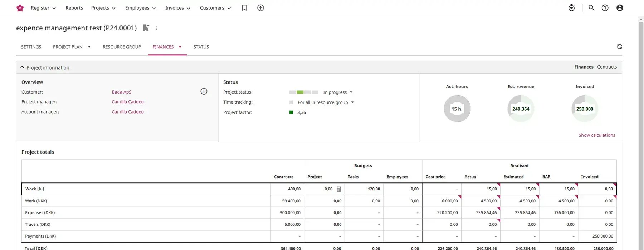Open account manager Camilla Caddeo link
The height and width of the screenshot is (250, 644).
point(128,112)
